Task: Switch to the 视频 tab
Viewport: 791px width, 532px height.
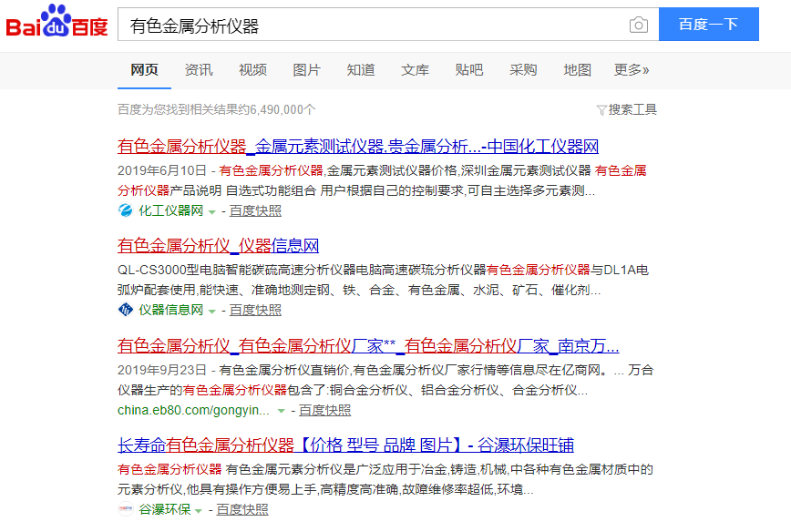Action: click(252, 69)
